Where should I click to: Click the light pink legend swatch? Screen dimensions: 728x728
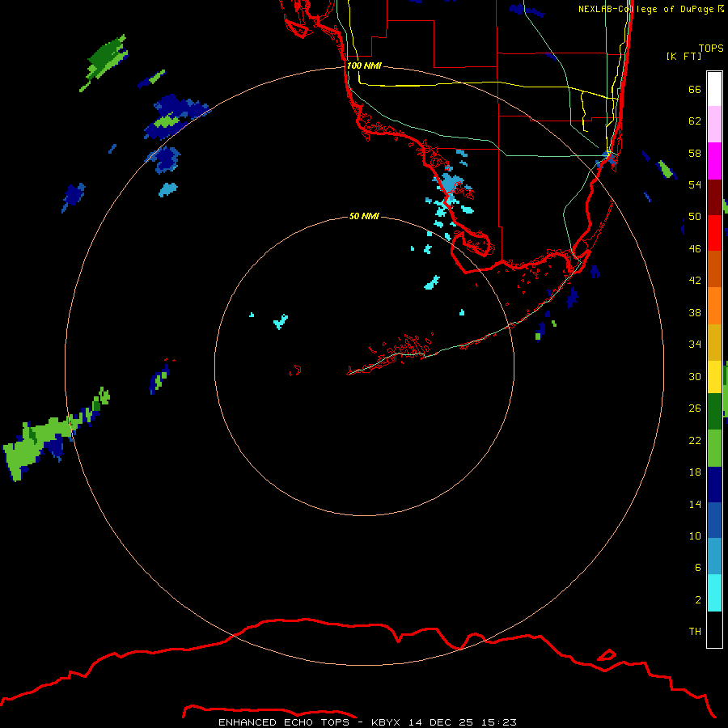[714, 125]
